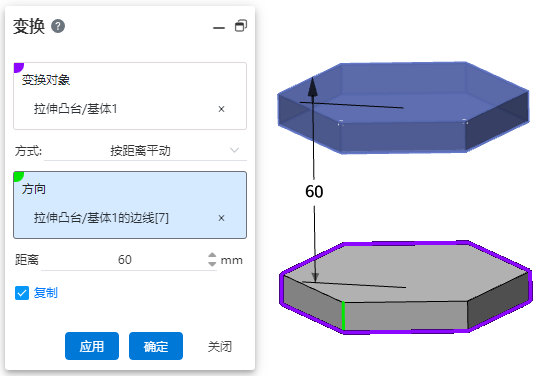Open the help icon next to 变换

coord(58,26)
